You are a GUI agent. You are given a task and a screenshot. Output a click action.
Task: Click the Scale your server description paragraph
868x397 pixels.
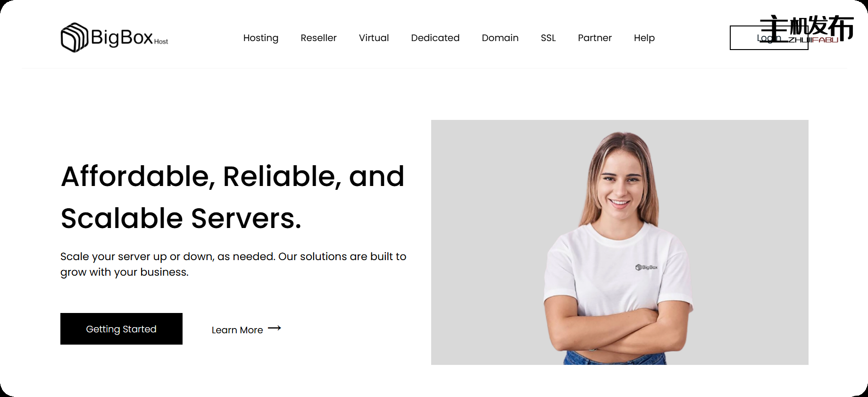(233, 264)
